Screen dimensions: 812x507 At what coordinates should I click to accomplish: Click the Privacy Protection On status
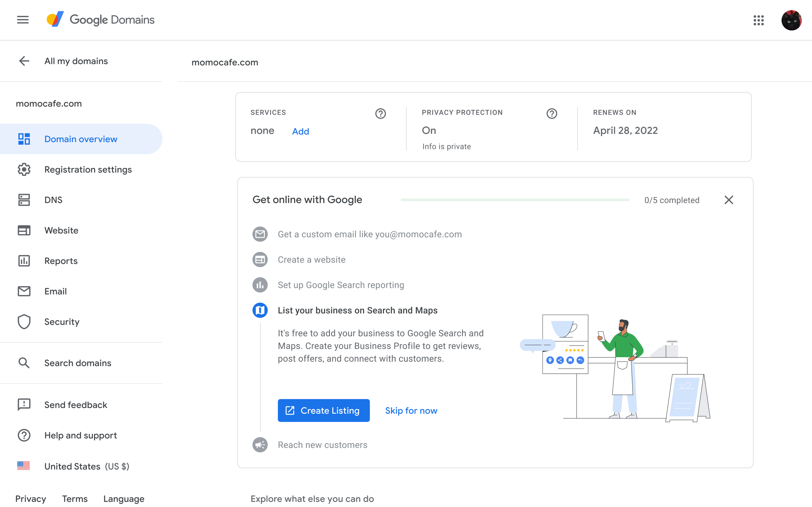[429, 130]
